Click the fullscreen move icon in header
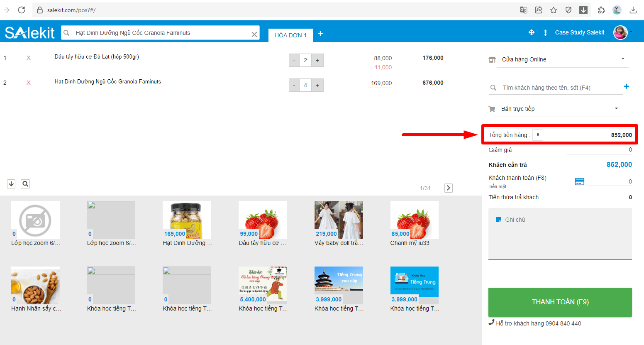This screenshot has width=644, height=345. point(532,32)
